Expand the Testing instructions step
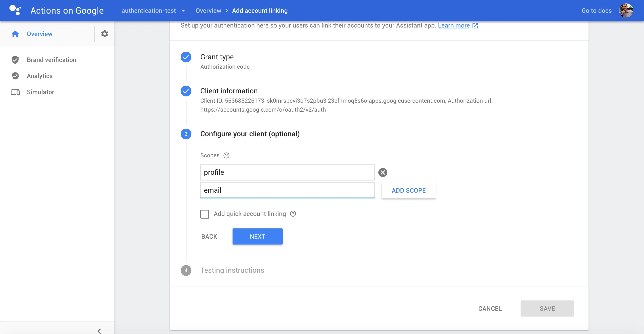The height and width of the screenshot is (334, 644). tap(232, 270)
